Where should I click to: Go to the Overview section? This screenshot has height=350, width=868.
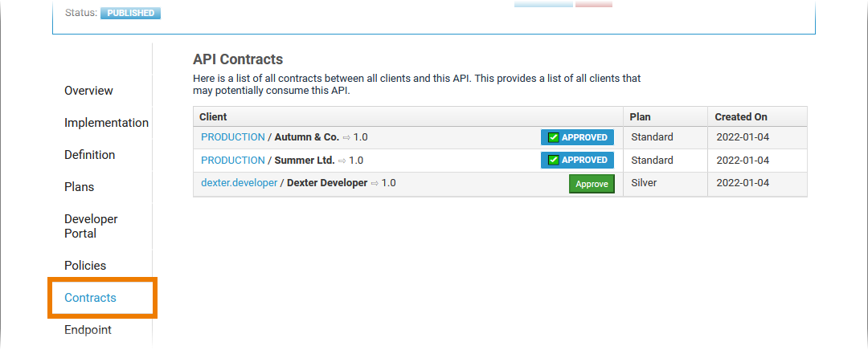(x=88, y=91)
